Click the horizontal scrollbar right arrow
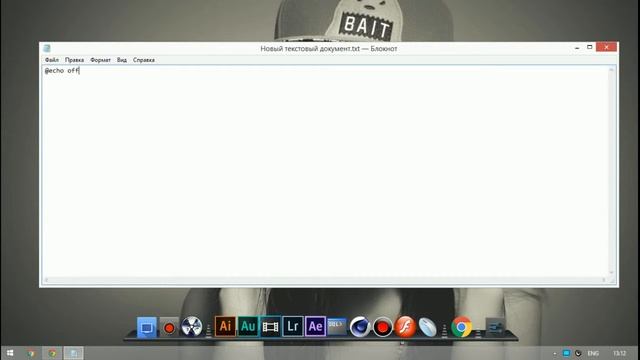This screenshot has width=640, height=360. tap(604, 280)
